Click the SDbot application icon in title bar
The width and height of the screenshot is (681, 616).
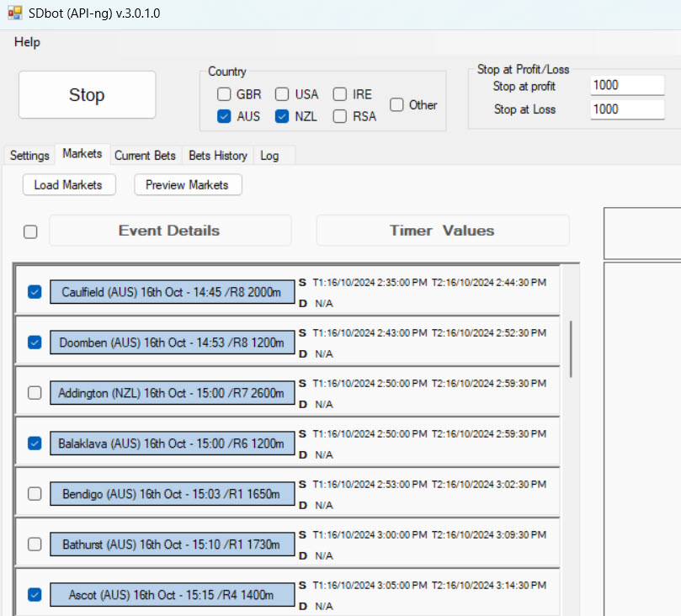15,13
